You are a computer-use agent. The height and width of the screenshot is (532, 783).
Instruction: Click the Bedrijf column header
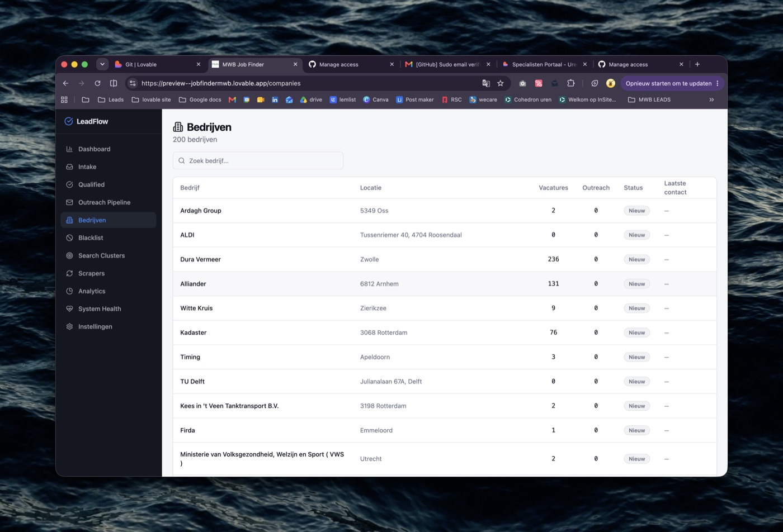click(x=190, y=188)
